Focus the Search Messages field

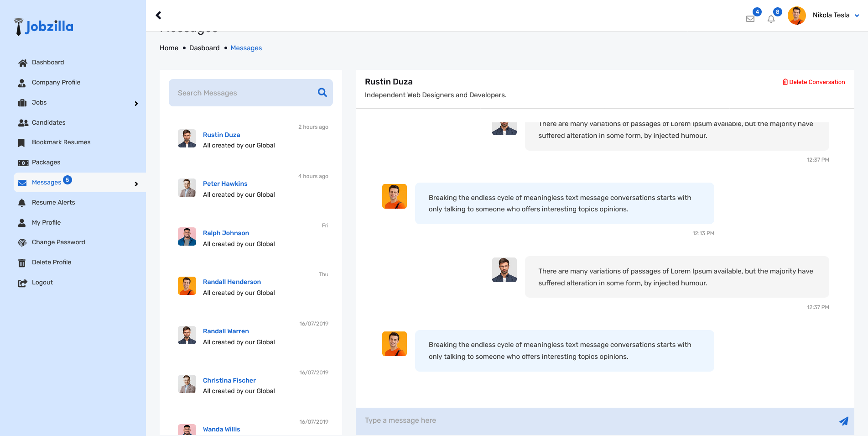[x=251, y=93]
